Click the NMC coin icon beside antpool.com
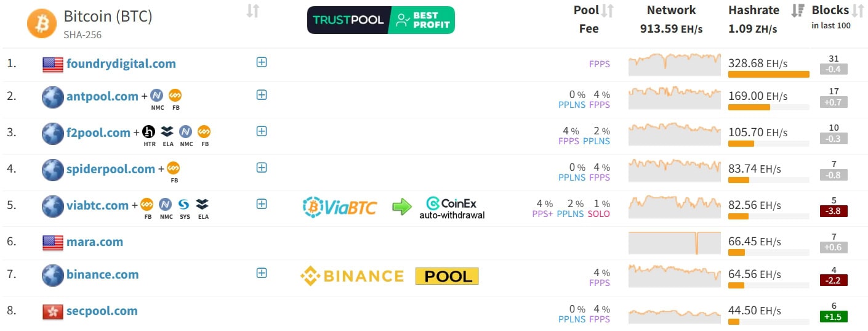This screenshot has height=331, width=868. coord(156,96)
